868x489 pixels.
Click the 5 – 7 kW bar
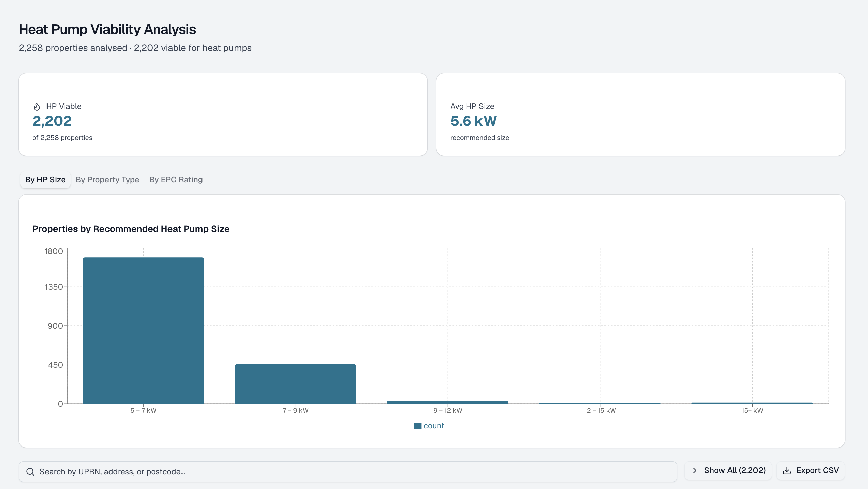click(143, 330)
